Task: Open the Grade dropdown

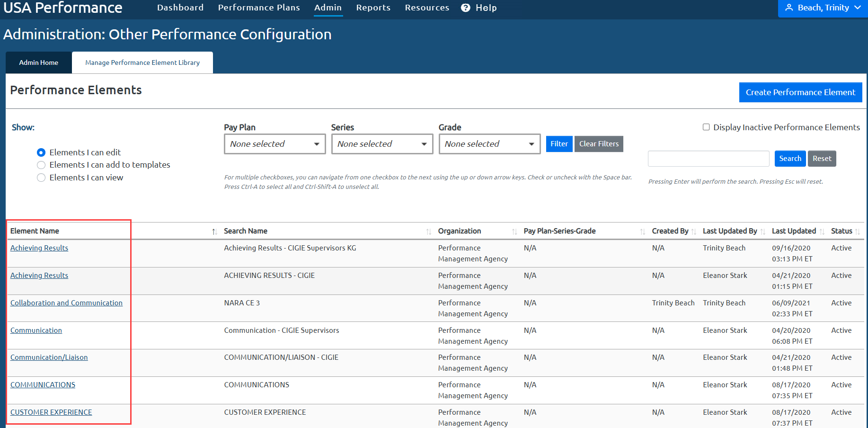Action: coord(489,144)
